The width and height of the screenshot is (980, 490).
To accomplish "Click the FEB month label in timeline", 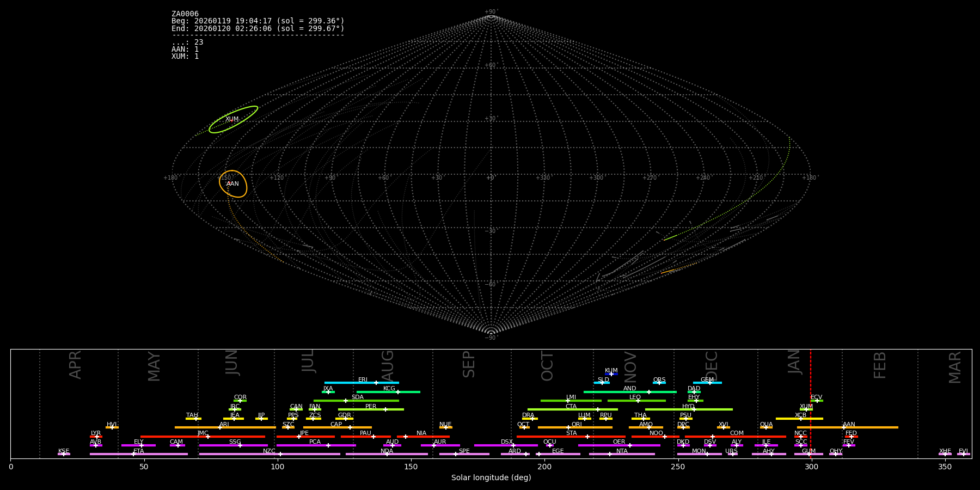I will pyautogui.click(x=880, y=365).
